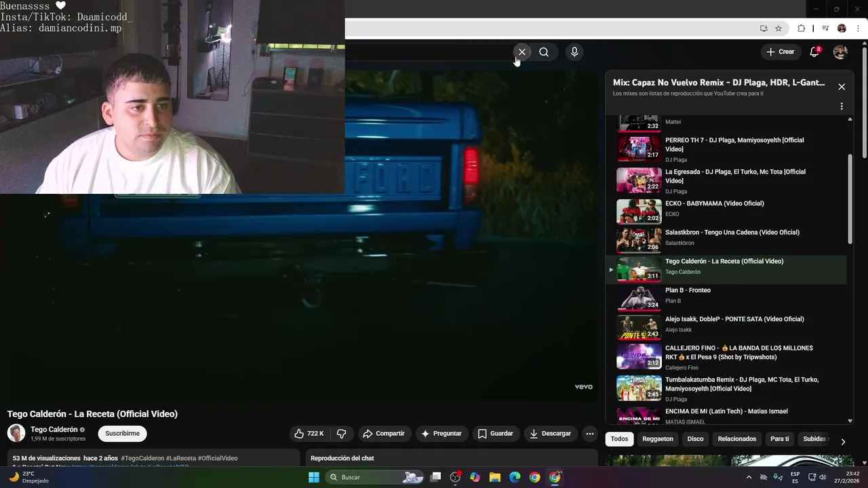Click the #TegoCalderon hashtag

[x=142, y=459]
